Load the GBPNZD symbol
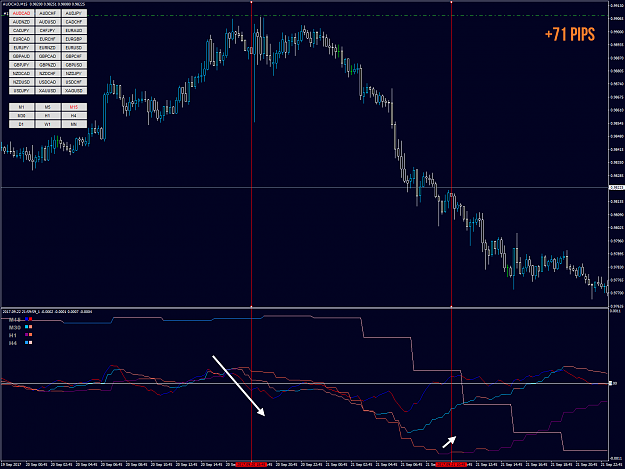625x469 pixels. (47, 65)
